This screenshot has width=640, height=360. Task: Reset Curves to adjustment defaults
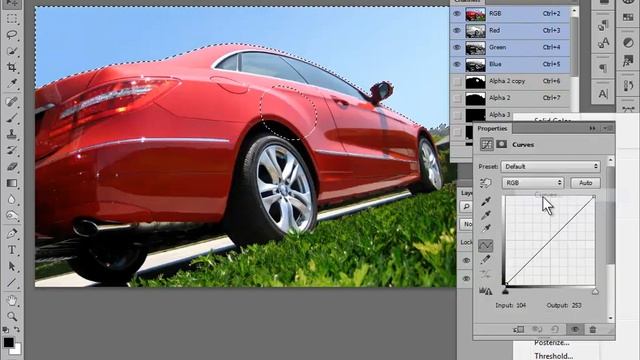[x=555, y=329]
